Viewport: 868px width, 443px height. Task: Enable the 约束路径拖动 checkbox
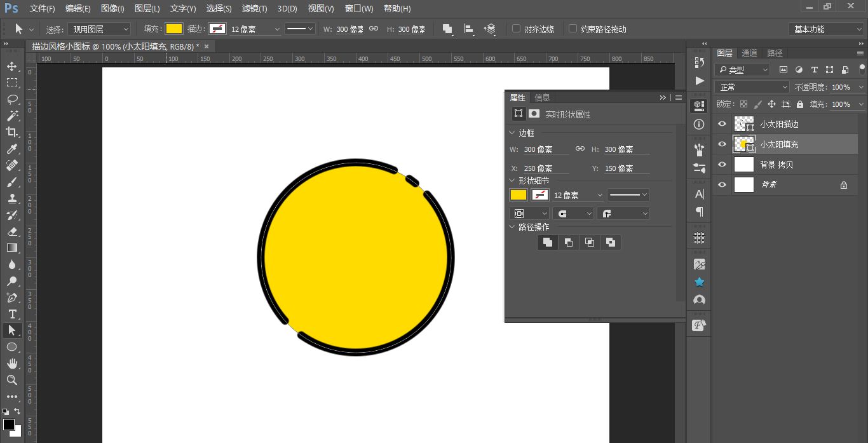pyautogui.click(x=573, y=29)
